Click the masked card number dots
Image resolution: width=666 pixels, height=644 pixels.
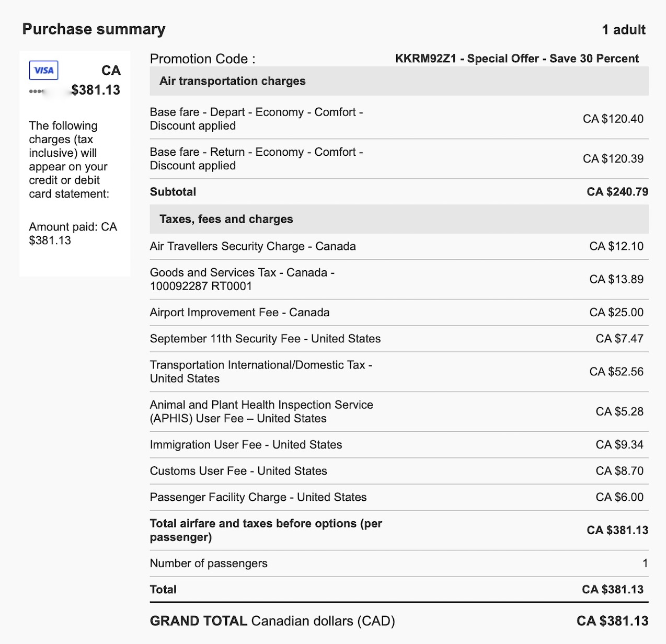point(37,91)
